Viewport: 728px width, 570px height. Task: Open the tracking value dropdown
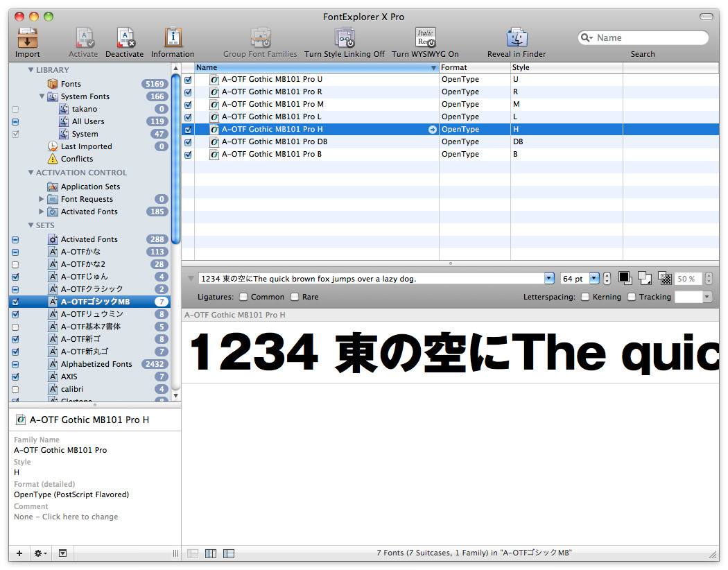[x=707, y=297]
